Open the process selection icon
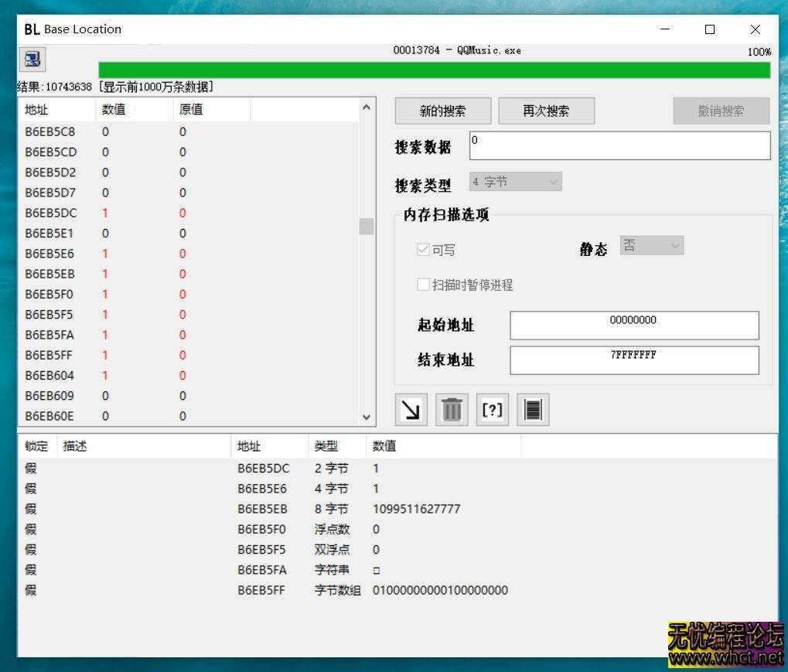The image size is (788, 672). [31, 59]
